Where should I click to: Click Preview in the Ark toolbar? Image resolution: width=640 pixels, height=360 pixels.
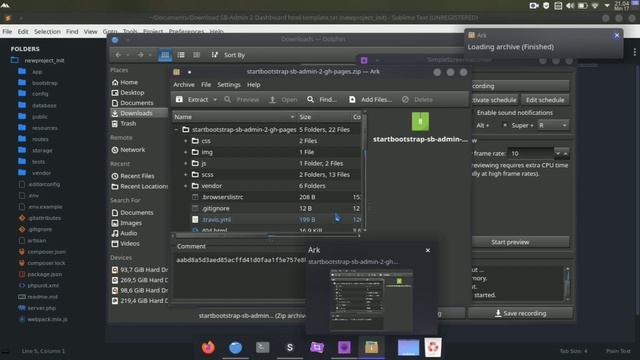(x=242, y=100)
